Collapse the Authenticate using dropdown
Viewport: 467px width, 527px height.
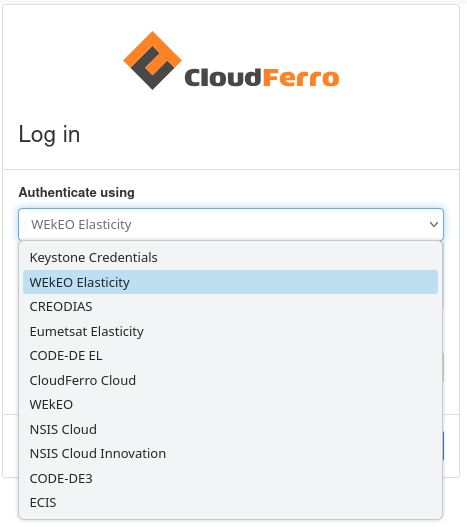tap(231, 224)
